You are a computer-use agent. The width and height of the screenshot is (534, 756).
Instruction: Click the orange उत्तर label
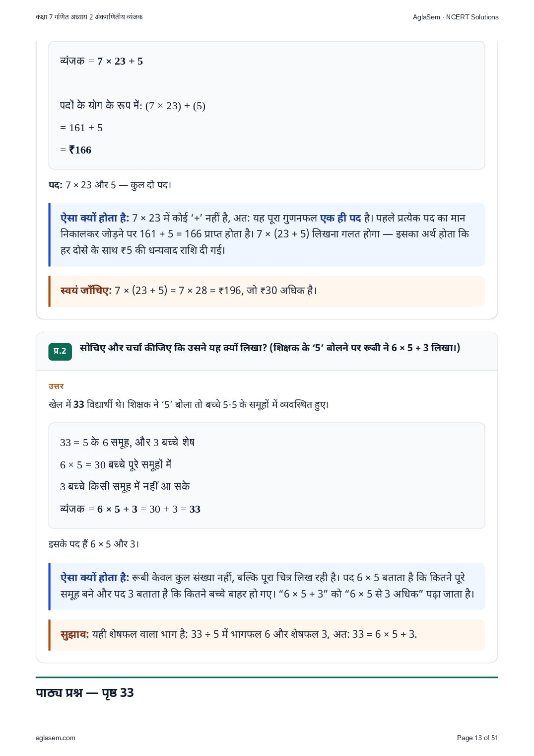tap(56, 386)
